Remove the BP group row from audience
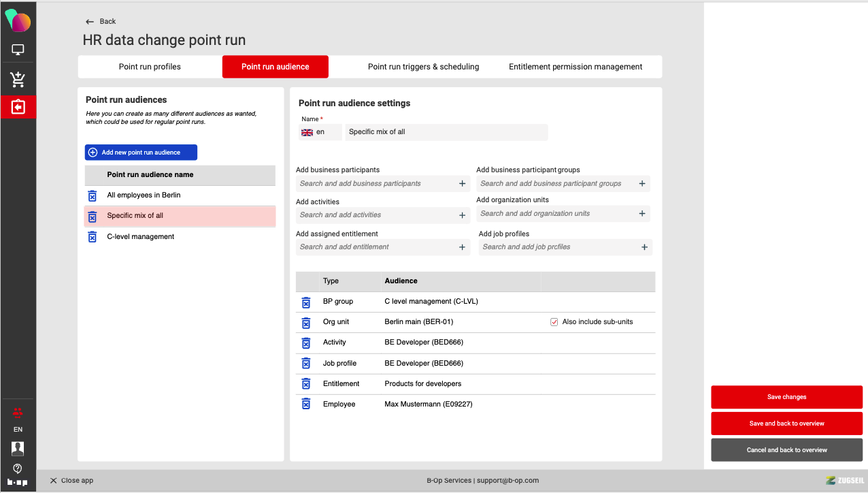The height and width of the screenshot is (493, 868). click(x=306, y=302)
